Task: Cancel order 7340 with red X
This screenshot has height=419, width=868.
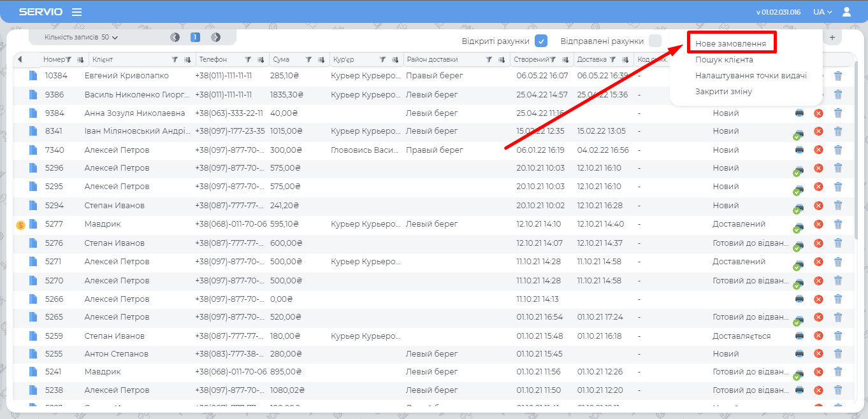Action: 818,150
